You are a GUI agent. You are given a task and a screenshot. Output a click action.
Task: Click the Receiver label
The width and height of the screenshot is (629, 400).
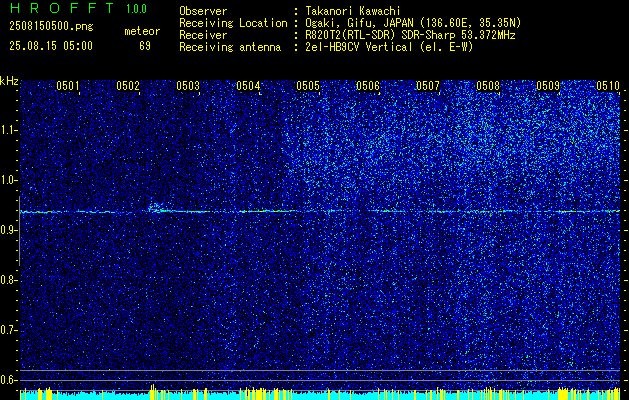203,35
